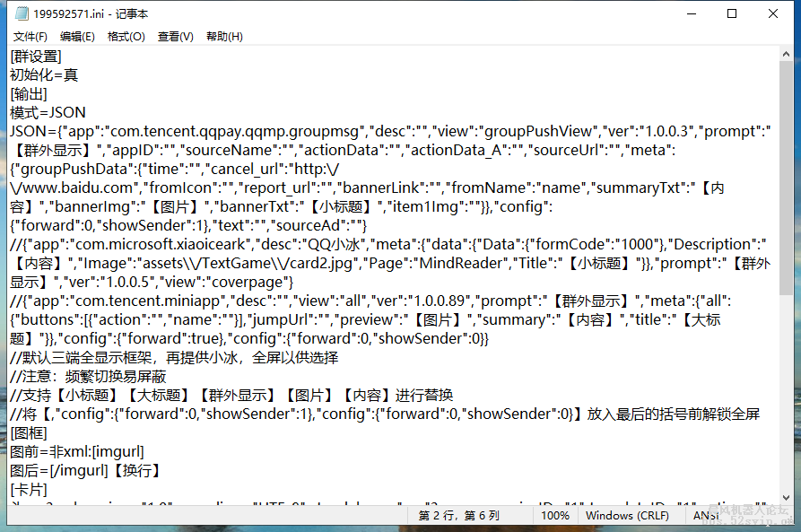Open the 文件(F) menu

pyautogui.click(x=30, y=36)
